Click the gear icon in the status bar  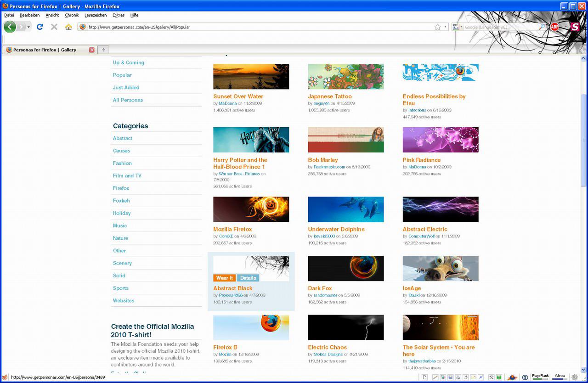click(575, 377)
